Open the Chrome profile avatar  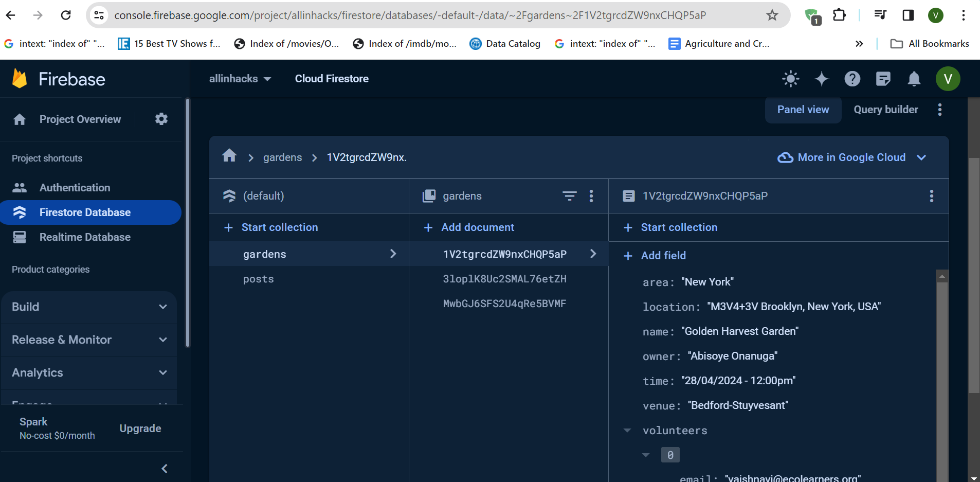pos(936,15)
